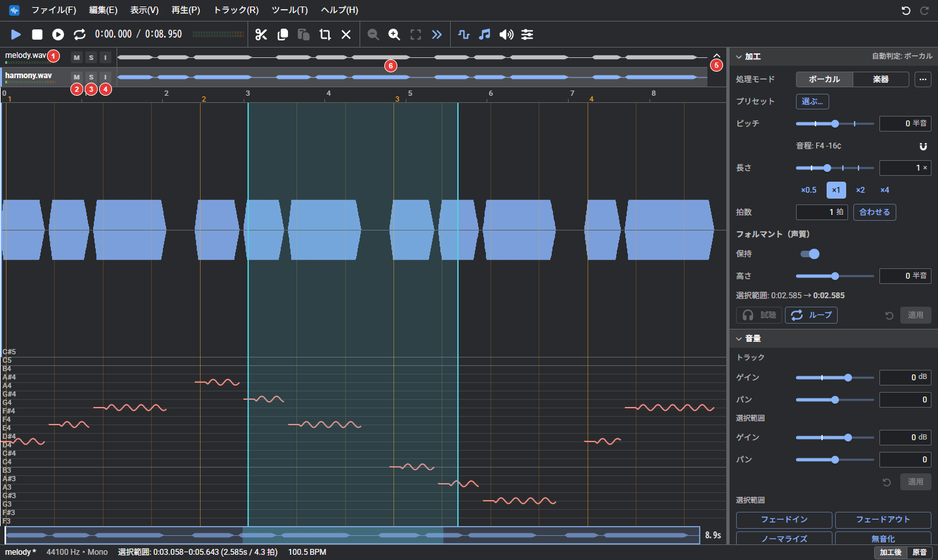Image resolution: width=938 pixels, height=560 pixels.
Task: Open the mixer sliders icon
Action: (x=527, y=35)
